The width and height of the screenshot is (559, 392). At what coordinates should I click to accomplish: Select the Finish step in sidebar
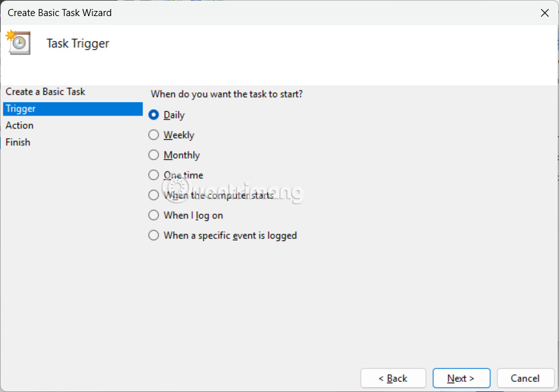[17, 142]
